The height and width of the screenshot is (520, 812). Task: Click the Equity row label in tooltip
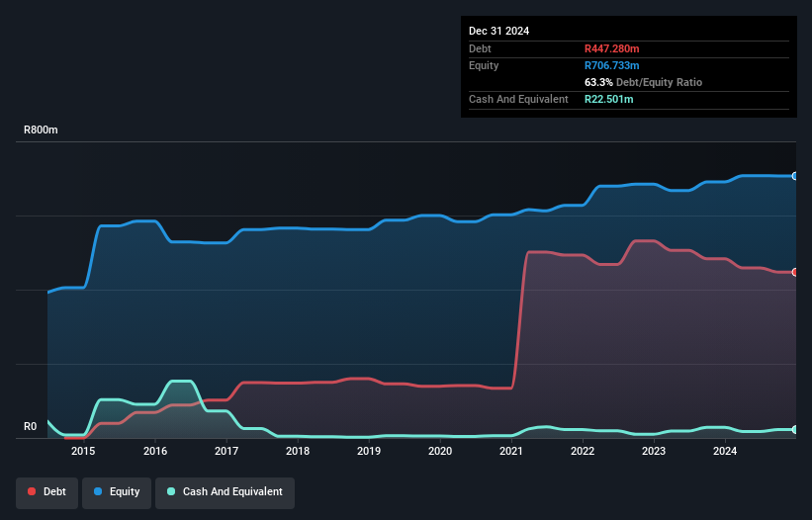click(x=484, y=65)
